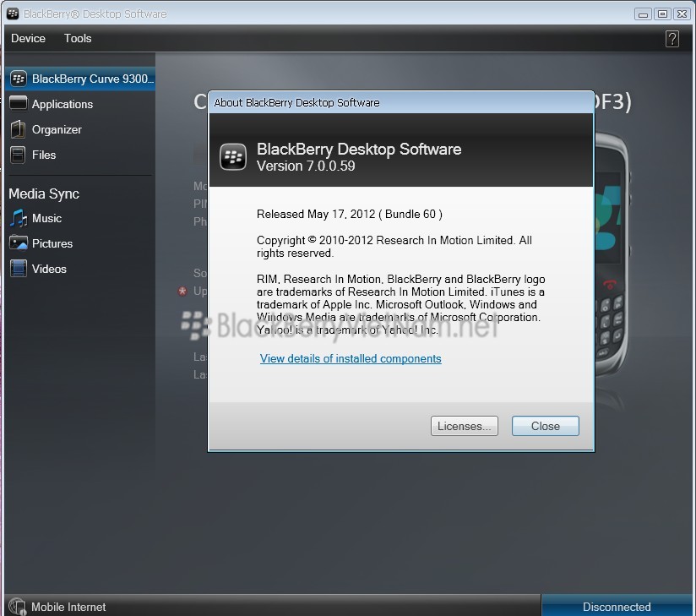Click the BlackBerry Curve phone image

coord(612,253)
